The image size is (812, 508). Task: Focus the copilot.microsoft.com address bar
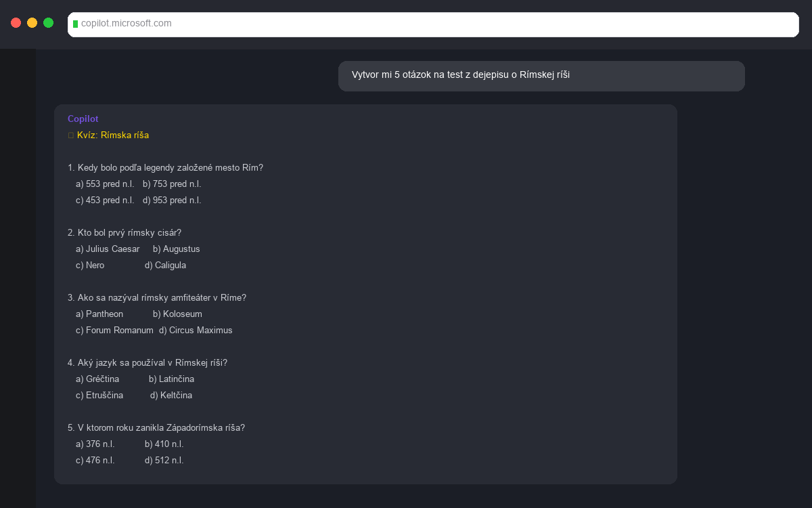click(x=433, y=24)
